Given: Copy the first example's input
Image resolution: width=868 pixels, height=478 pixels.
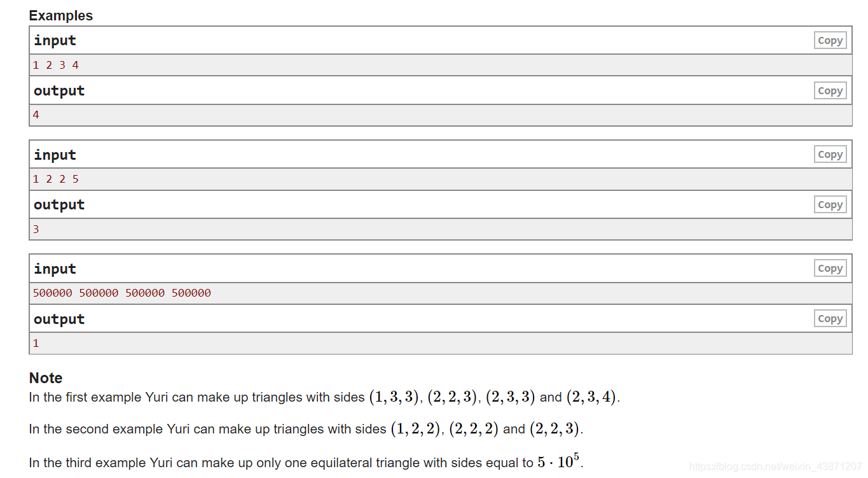Looking at the screenshot, I should click(830, 39).
